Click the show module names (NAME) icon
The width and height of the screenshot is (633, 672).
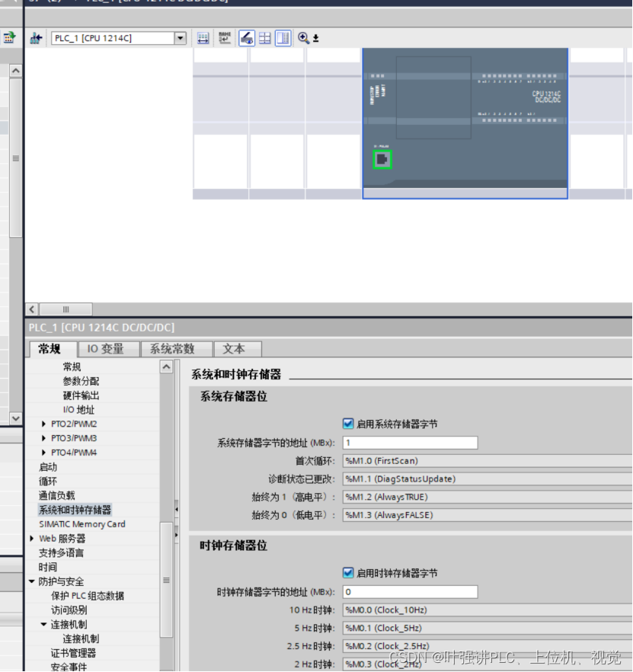pos(225,38)
